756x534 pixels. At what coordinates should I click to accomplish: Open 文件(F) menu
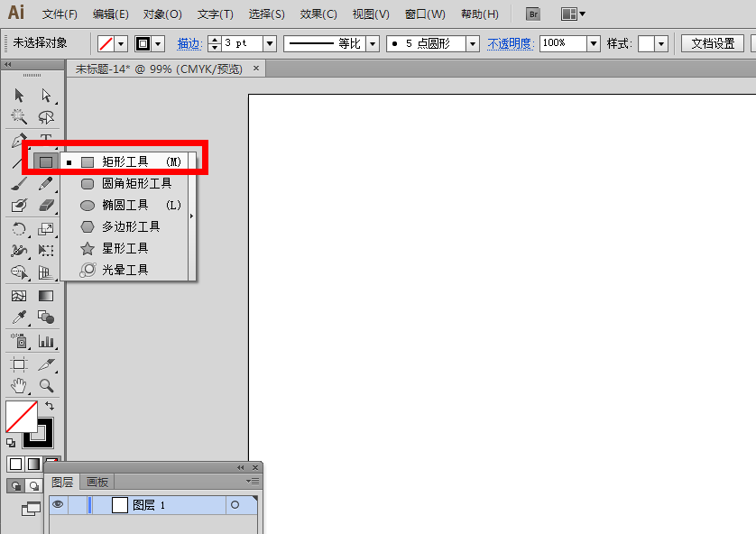(60, 14)
